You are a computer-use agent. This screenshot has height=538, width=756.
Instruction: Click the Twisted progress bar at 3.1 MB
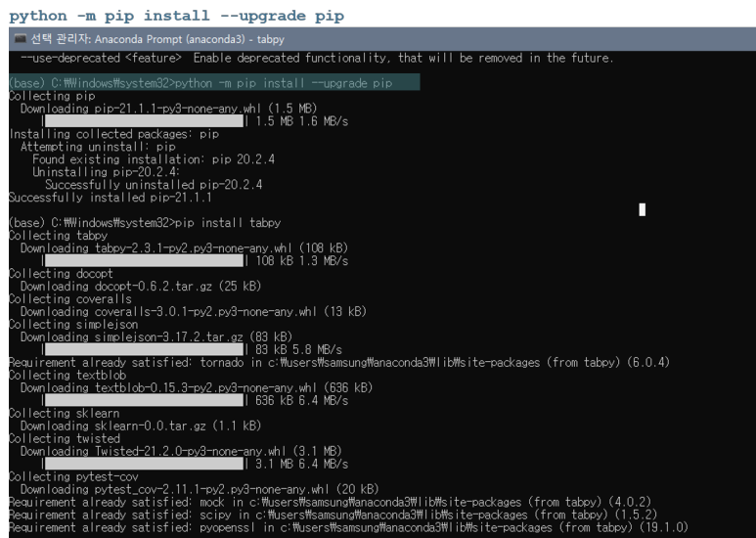click(x=143, y=464)
